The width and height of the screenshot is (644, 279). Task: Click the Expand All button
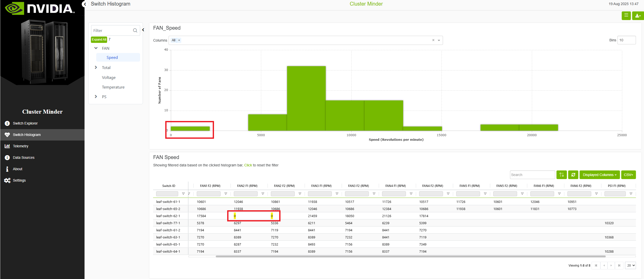point(99,40)
